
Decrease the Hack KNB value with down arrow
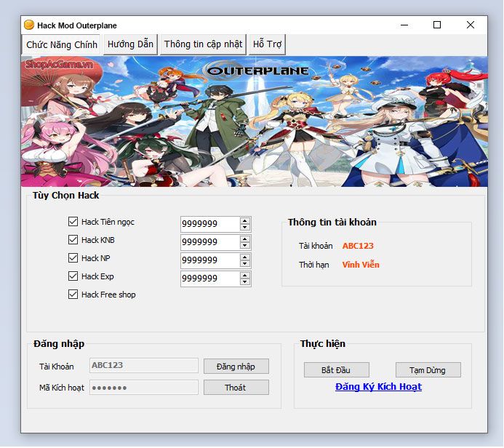(245, 246)
